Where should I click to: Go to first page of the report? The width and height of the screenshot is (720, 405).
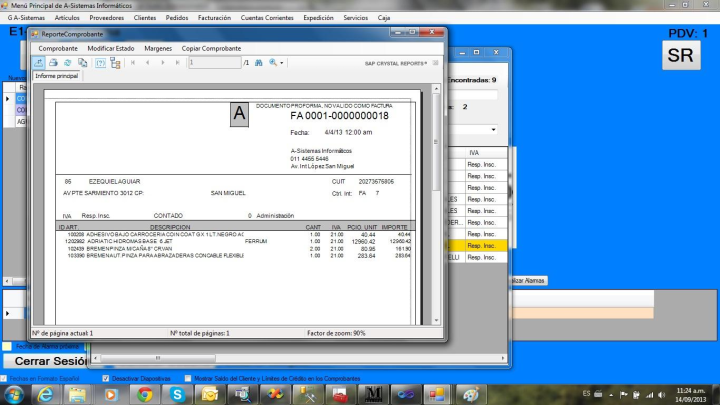[x=133, y=62]
